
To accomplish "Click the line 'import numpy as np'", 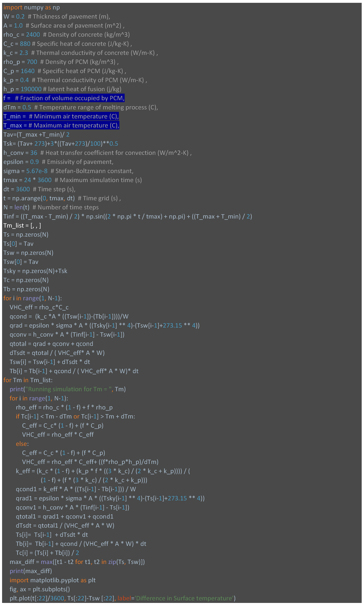I will click(31, 7).
